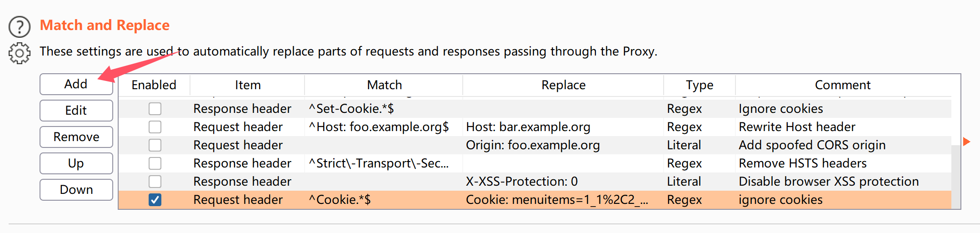Enable the Rewrite Host header rule checkbox

pos(155,127)
